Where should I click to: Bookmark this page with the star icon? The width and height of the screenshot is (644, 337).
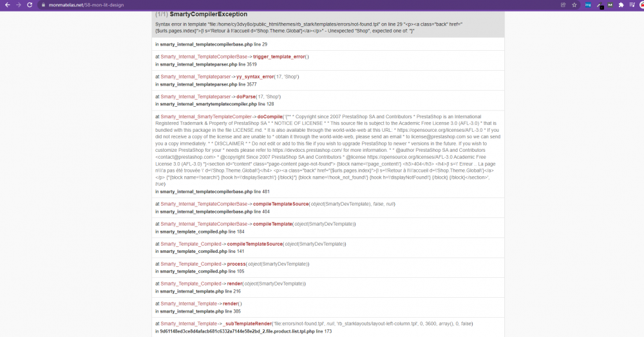click(x=574, y=5)
